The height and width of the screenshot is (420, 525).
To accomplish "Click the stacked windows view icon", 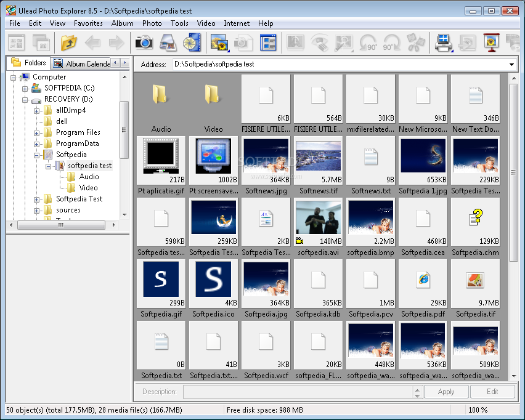I will (41, 43).
